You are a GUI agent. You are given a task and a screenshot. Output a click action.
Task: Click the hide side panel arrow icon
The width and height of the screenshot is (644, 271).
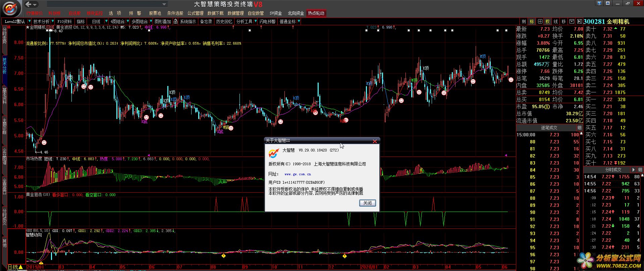[579, 21]
